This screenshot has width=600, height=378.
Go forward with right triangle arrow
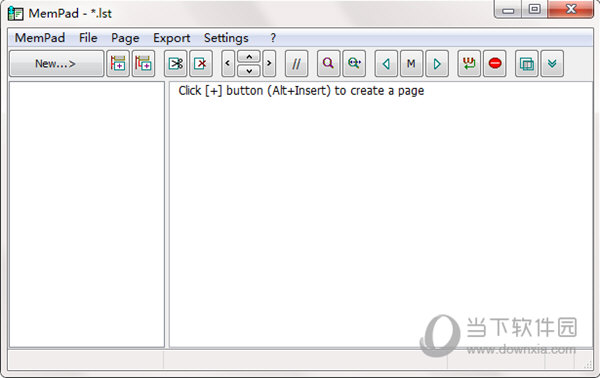pos(437,64)
